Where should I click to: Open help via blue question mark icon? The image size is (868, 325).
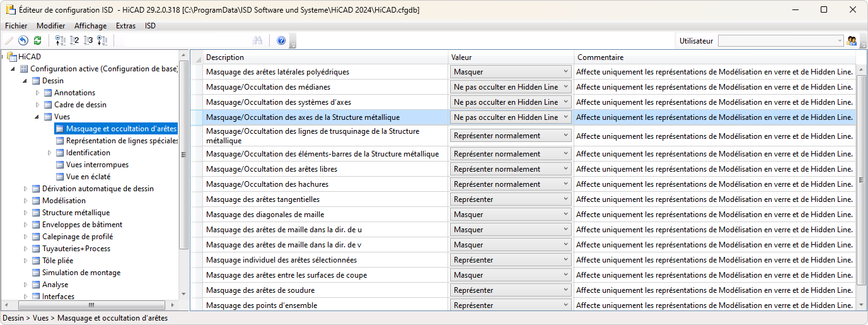281,40
